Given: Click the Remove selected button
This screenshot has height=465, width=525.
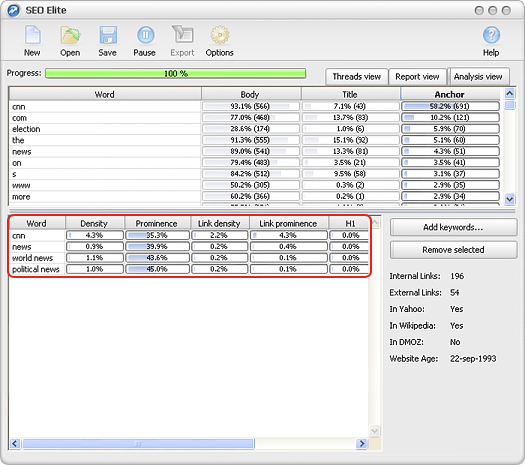Looking at the screenshot, I should 453,250.
